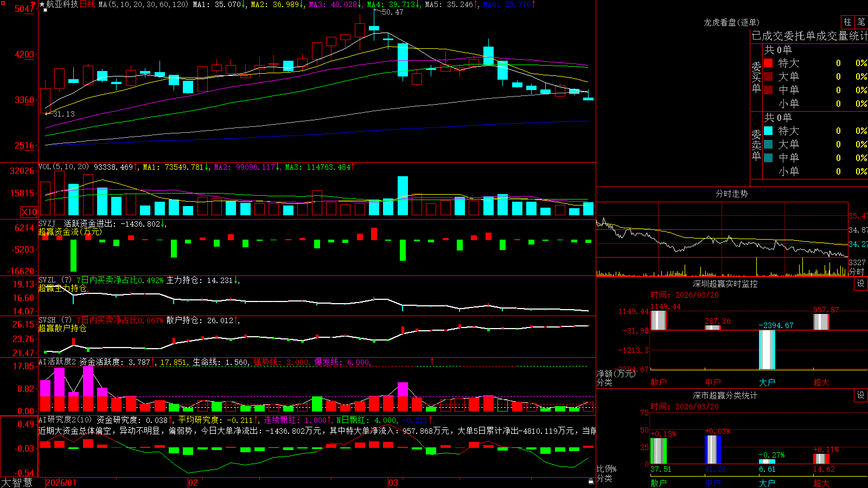
Task: Click the MA(5,10,20,30,60,120) parameter label
Action: click(x=143, y=4)
